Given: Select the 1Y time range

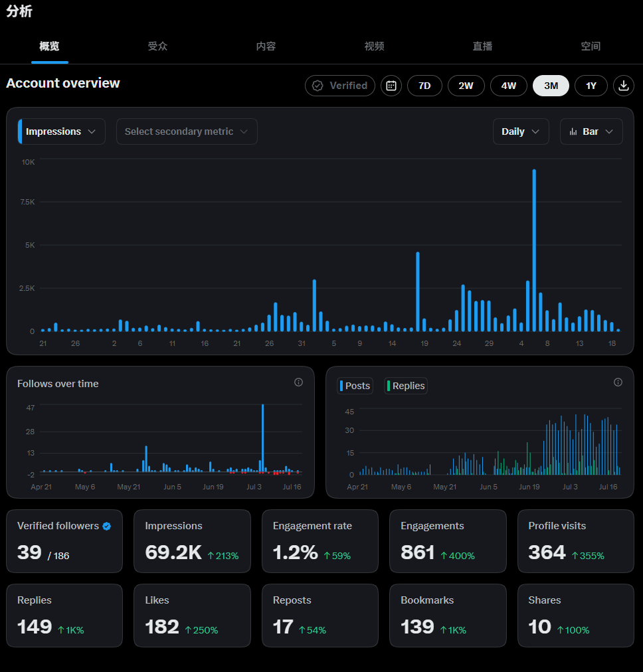Looking at the screenshot, I should tap(591, 86).
